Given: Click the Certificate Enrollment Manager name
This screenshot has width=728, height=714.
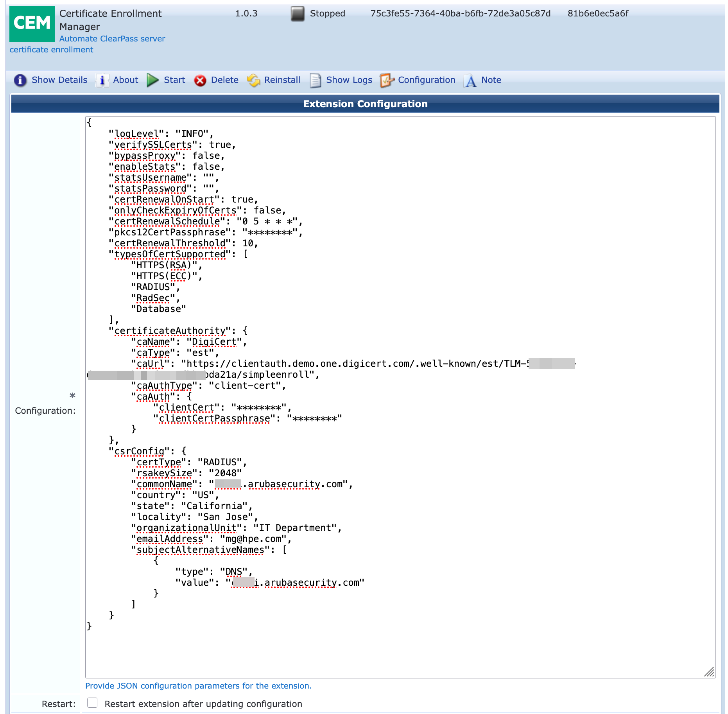Looking at the screenshot, I should [x=110, y=20].
